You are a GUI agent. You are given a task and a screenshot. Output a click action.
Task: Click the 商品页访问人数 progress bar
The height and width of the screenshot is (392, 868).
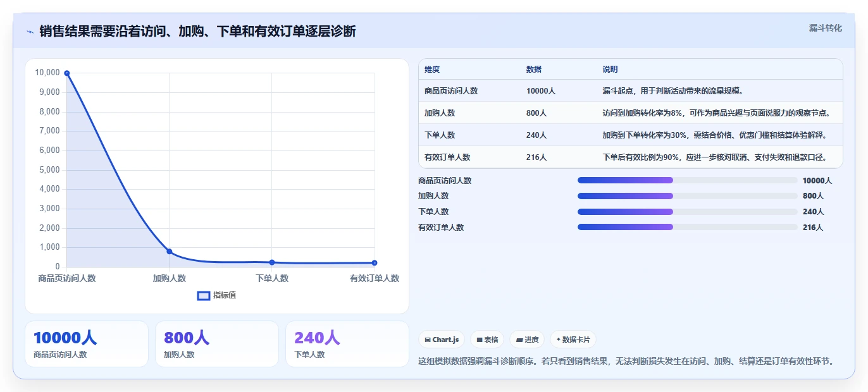coord(687,180)
